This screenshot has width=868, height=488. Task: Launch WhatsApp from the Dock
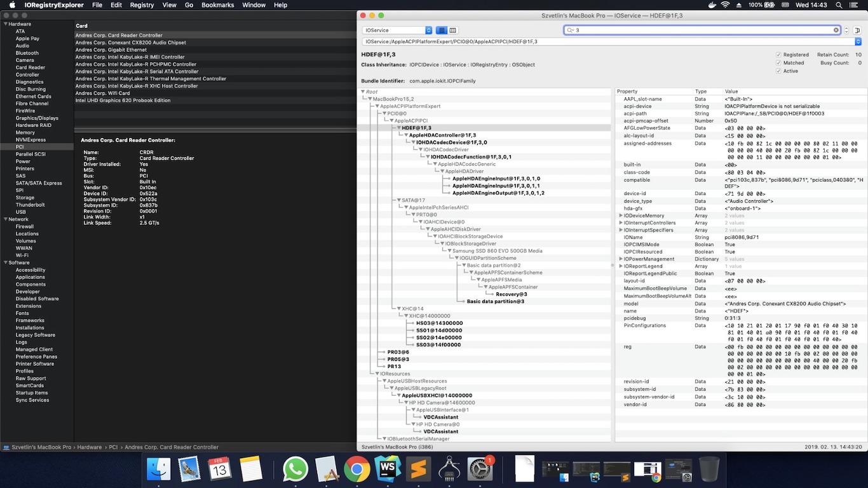[x=295, y=470]
